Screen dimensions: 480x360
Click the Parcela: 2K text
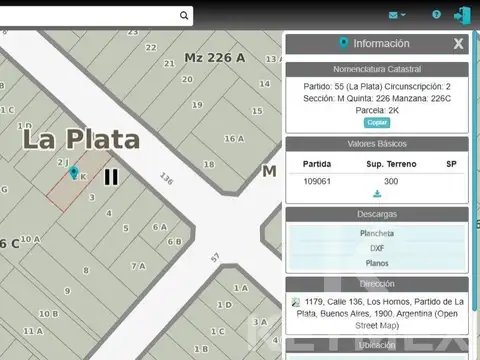377,111
